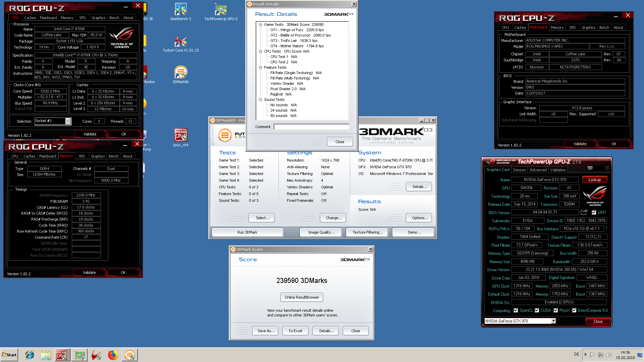Switch to the Sensors tab in GPU-Z

click(x=520, y=170)
